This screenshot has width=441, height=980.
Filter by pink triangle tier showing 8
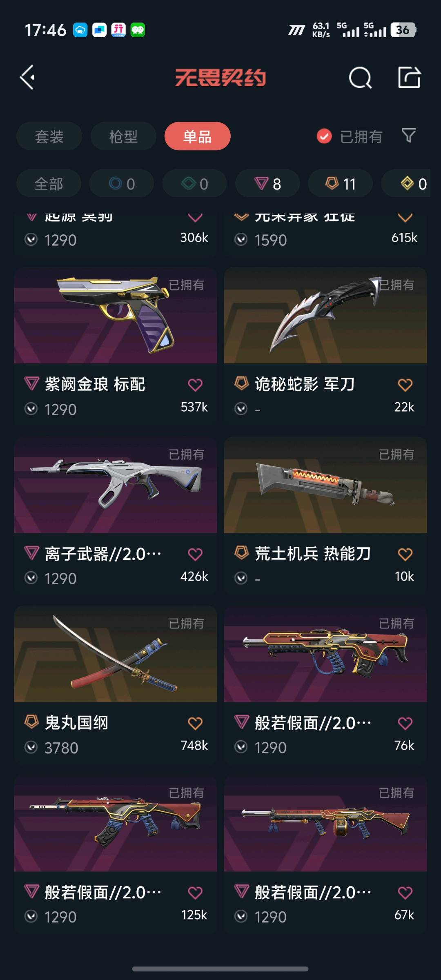(267, 184)
